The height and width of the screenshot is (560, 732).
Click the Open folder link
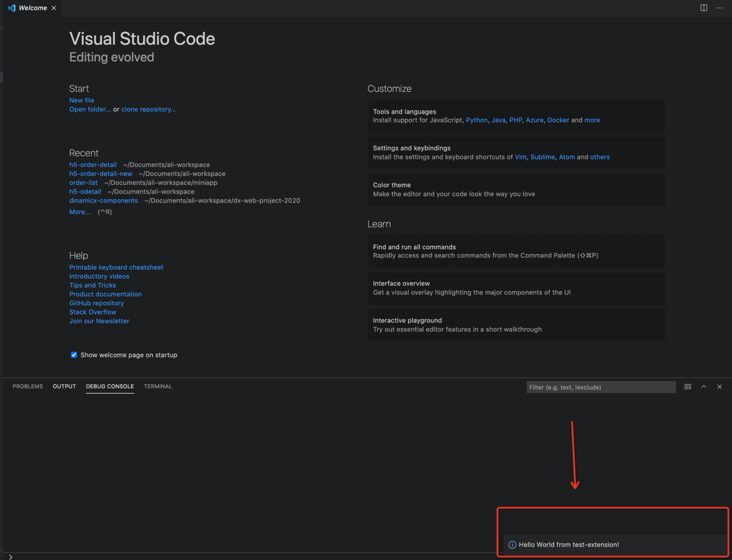[90, 109]
